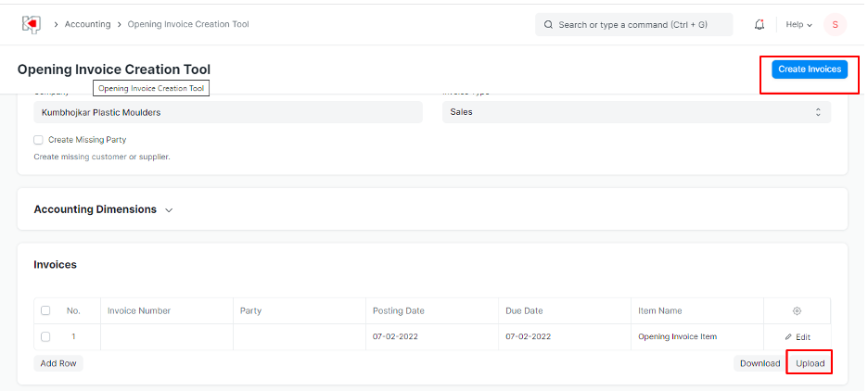Go to Accounting breadcrumb

click(x=87, y=24)
